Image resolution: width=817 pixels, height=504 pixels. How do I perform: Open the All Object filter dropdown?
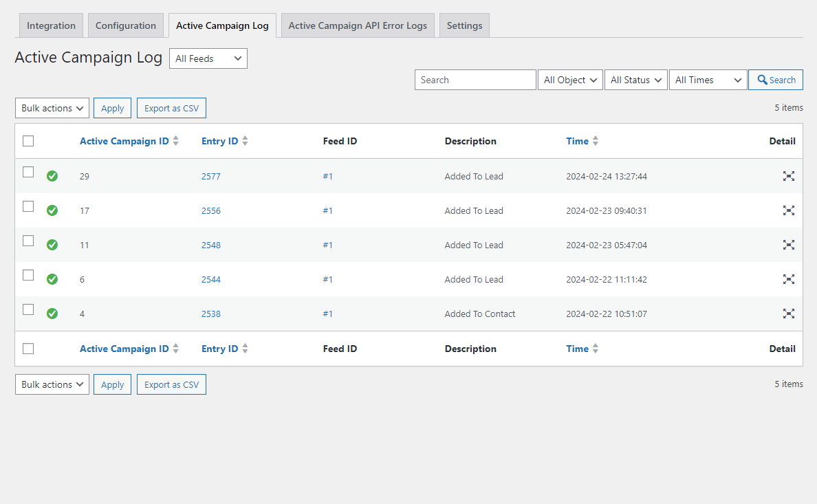click(x=570, y=80)
